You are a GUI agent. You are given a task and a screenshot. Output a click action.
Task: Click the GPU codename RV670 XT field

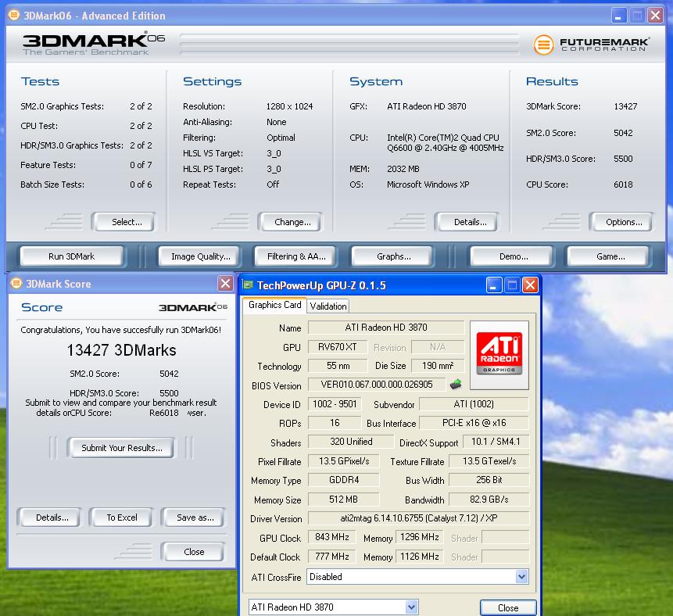click(x=338, y=347)
